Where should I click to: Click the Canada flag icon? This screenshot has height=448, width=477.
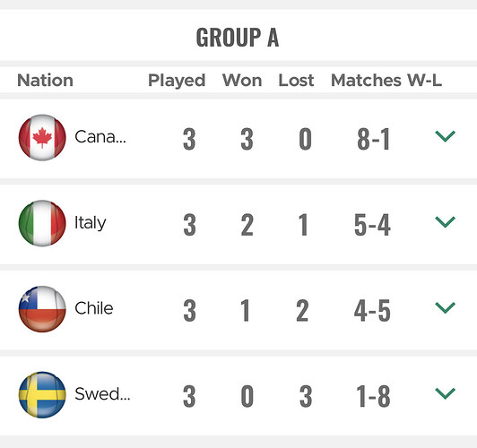pyautogui.click(x=42, y=138)
